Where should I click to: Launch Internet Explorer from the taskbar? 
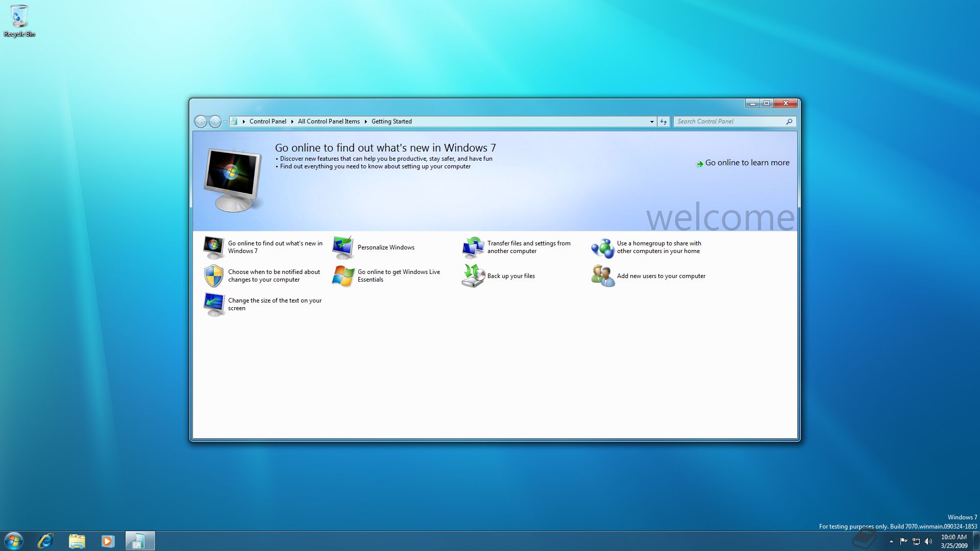coord(45,541)
